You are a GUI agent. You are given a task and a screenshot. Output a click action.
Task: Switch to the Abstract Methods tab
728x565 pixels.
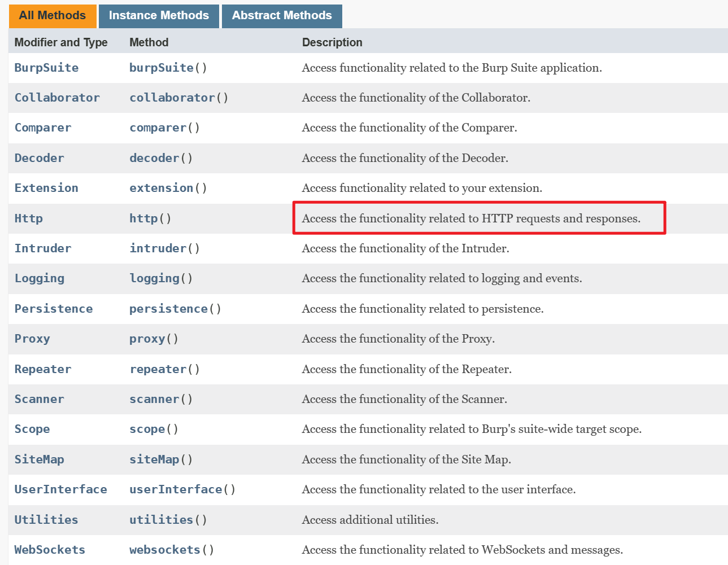[x=282, y=16]
